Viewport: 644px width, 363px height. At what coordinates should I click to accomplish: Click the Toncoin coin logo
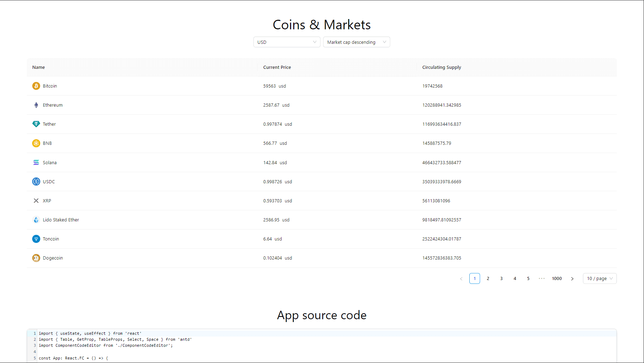click(36, 239)
